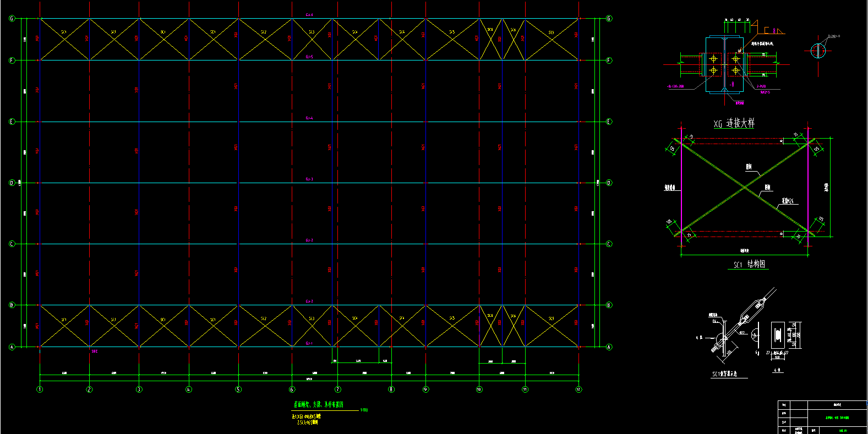Select the SC2 label in the top bracing row
Image resolution: width=868 pixels, height=434 pixels.
(263, 32)
